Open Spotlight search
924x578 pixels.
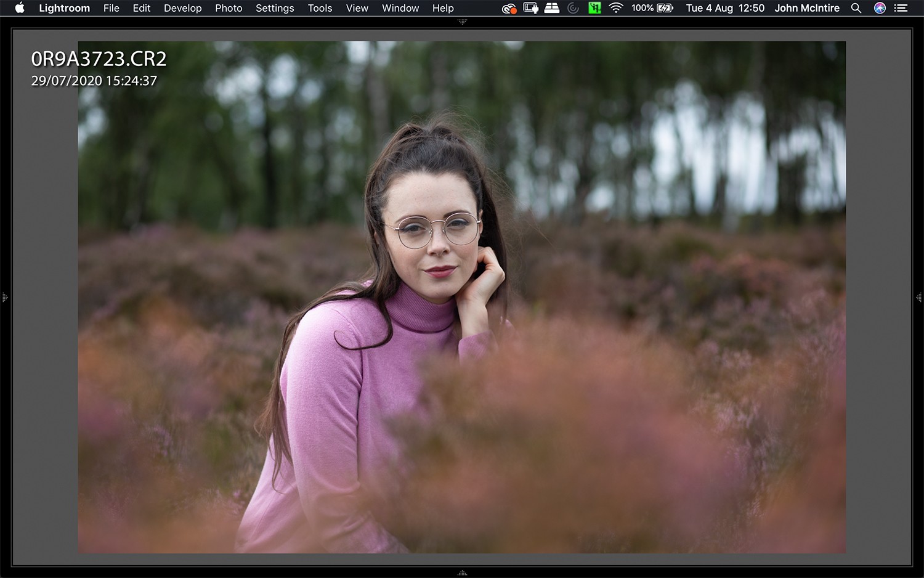click(x=856, y=8)
